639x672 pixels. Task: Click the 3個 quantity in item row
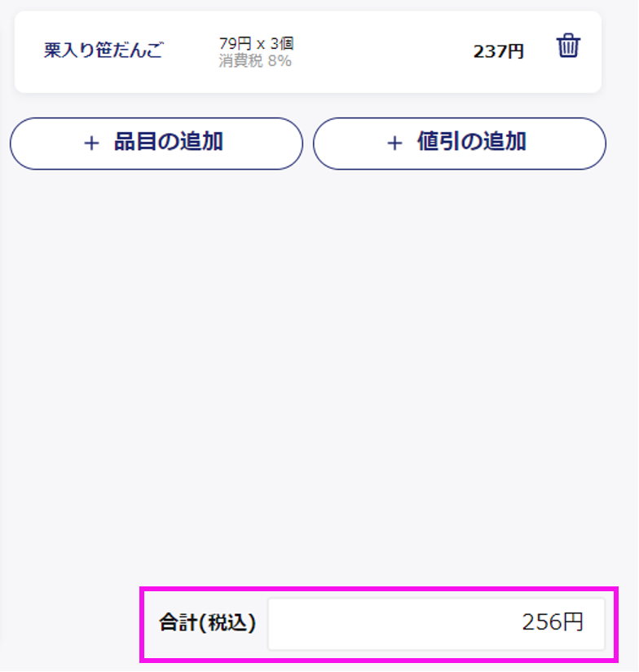pos(282,43)
